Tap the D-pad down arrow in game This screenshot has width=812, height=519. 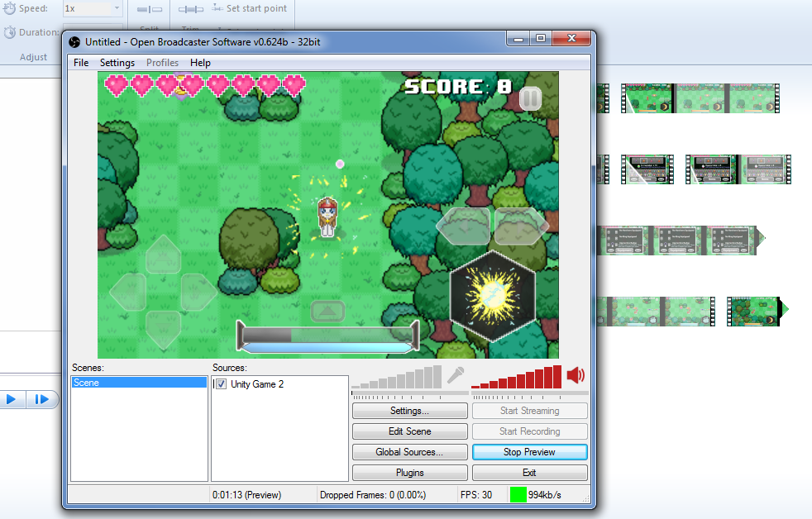point(163,330)
